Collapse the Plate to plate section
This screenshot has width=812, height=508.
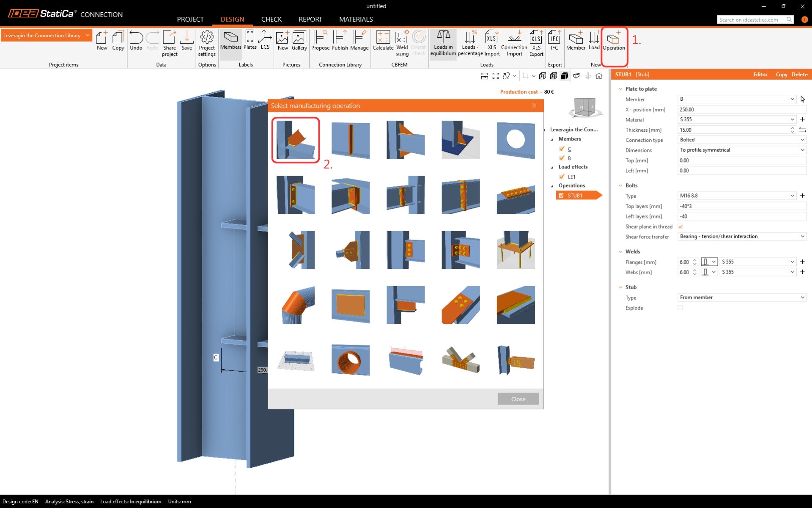[x=620, y=89]
